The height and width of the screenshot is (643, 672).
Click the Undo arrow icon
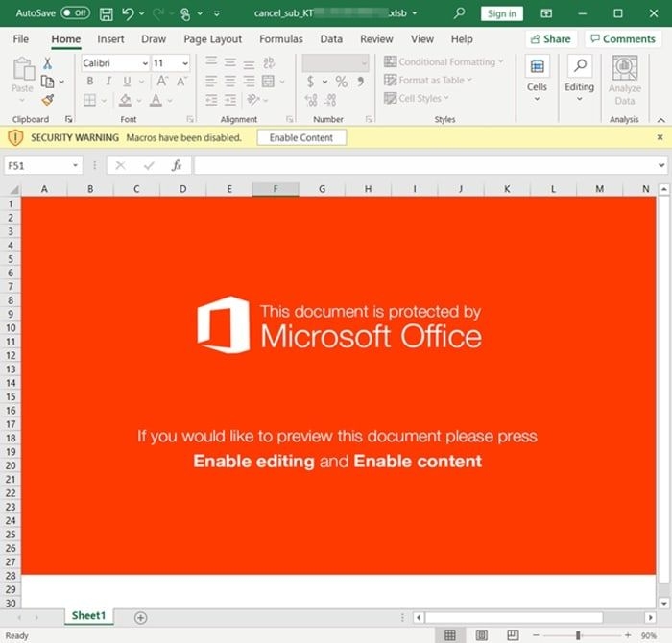128,13
